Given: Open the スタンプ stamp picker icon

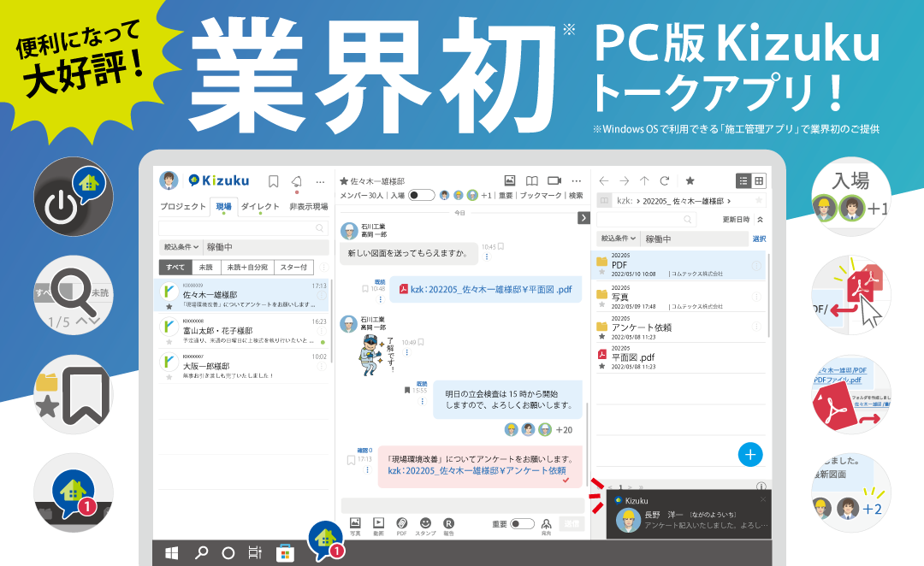Looking at the screenshot, I should [425, 522].
